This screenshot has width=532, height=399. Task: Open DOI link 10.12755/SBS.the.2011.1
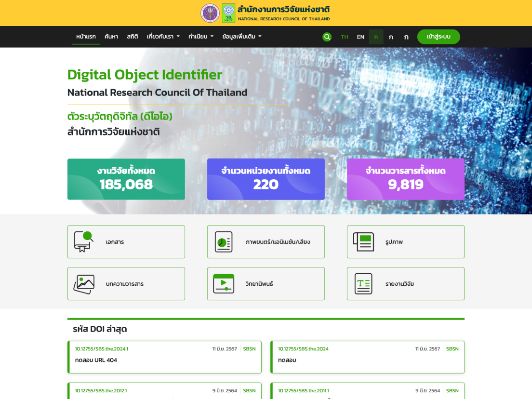[303, 390]
